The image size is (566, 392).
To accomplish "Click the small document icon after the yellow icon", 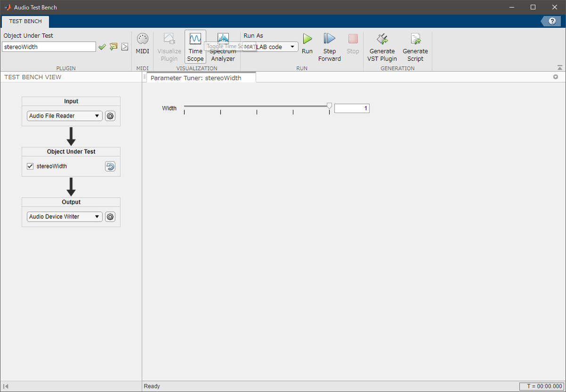I will pyautogui.click(x=125, y=47).
